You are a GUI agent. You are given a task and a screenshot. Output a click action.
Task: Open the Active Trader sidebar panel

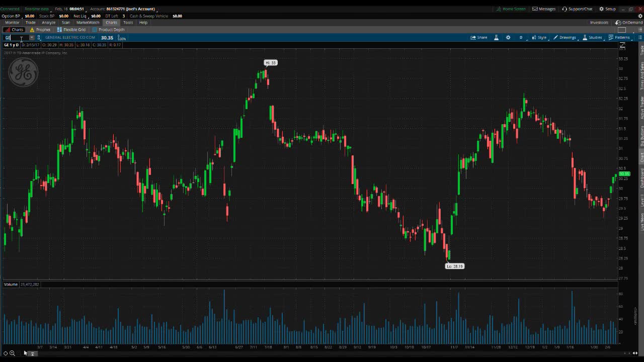click(x=641, y=108)
